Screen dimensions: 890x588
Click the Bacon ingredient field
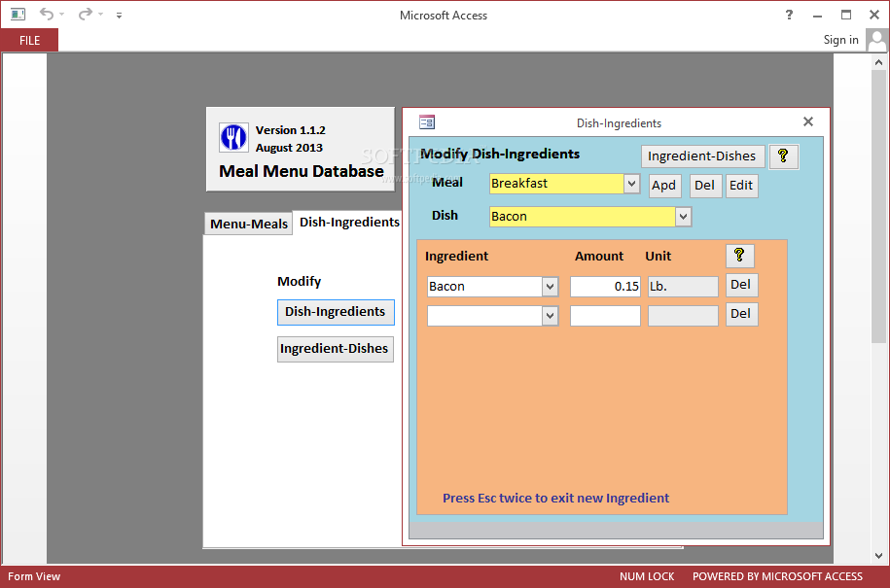point(484,287)
